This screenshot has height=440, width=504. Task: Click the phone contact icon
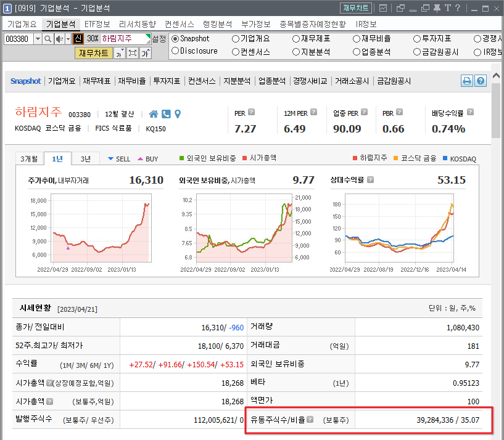[x=166, y=113]
